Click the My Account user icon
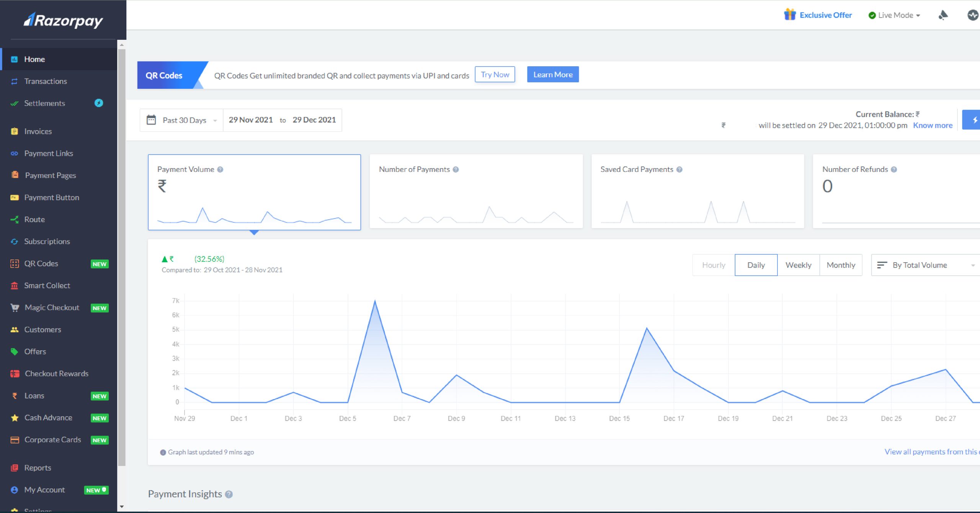Image resolution: width=980 pixels, height=513 pixels. tap(15, 490)
